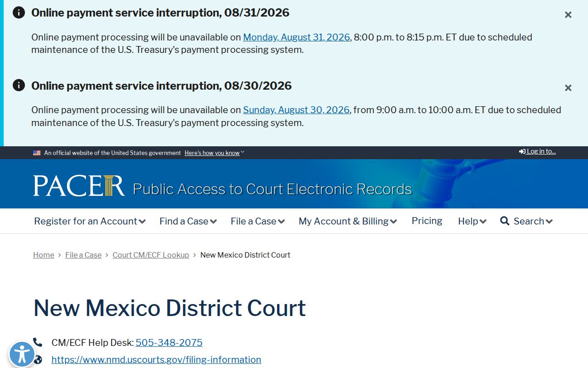Open the Monday, August 31, 2026 link
The image size is (588, 368).
[296, 37]
